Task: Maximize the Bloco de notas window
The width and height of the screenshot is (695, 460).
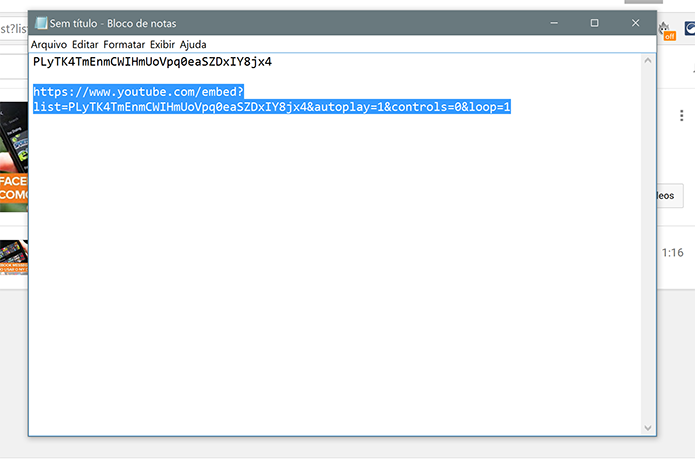Action: (x=594, y=23)
